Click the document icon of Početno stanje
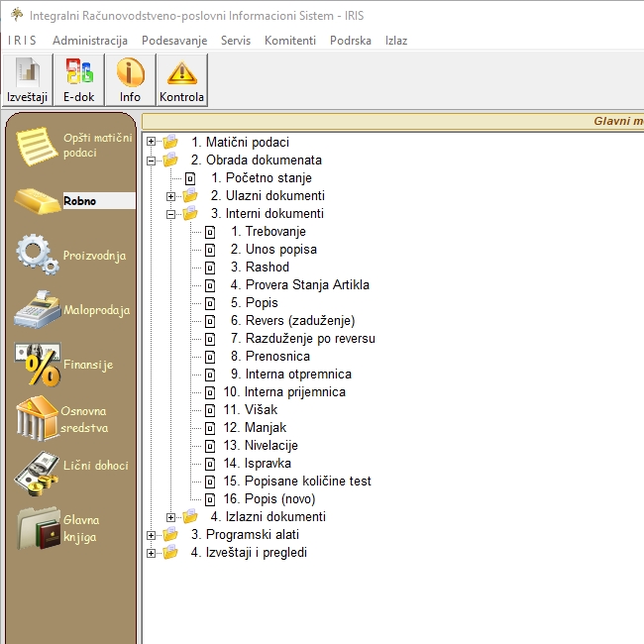 click(x=190, y=178)
